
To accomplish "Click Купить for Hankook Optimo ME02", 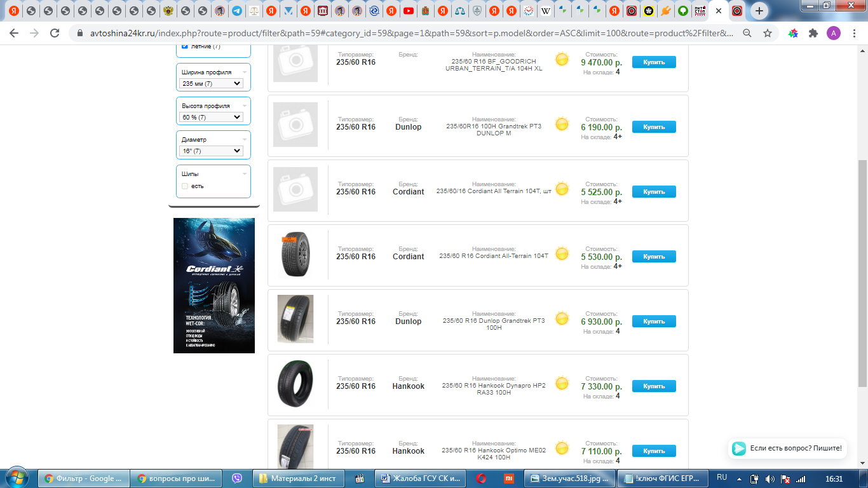I will [x=654, y=451].
